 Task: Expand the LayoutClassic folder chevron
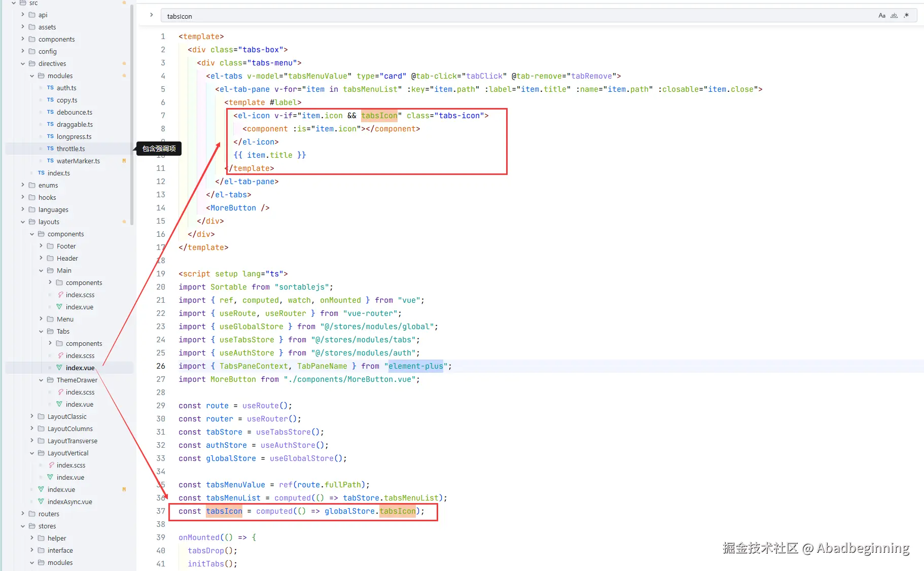(x=32, y=416)
